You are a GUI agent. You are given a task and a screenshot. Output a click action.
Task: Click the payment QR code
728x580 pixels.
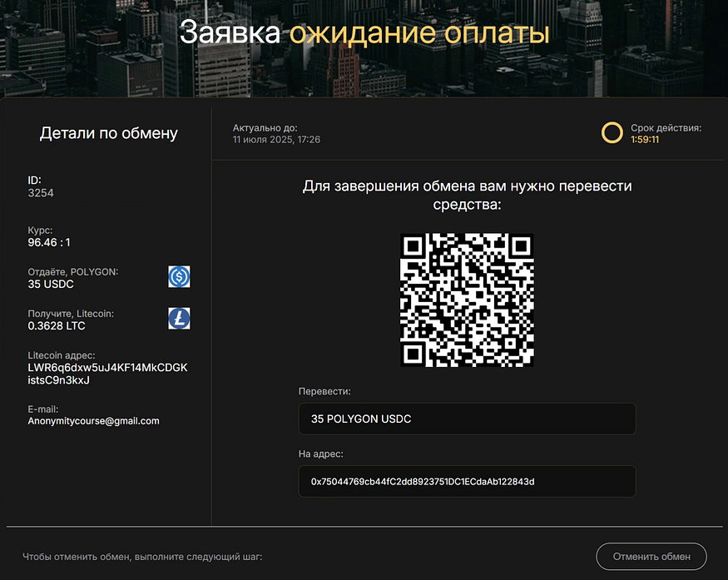(467, 300)
